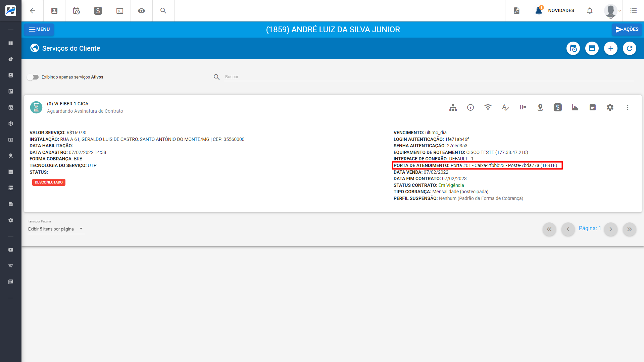
Task: Expand the three-dot more options menu
Action: click(628, 107)
